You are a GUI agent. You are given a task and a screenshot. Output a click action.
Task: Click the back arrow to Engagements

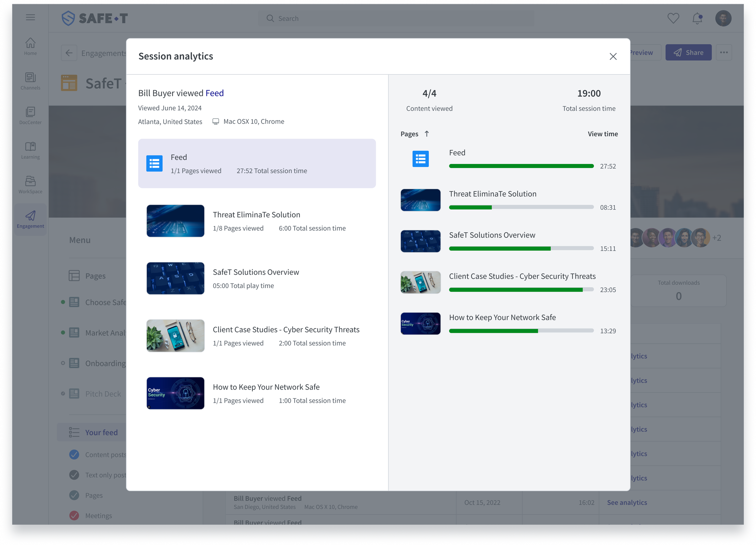[x=69, y=53]
